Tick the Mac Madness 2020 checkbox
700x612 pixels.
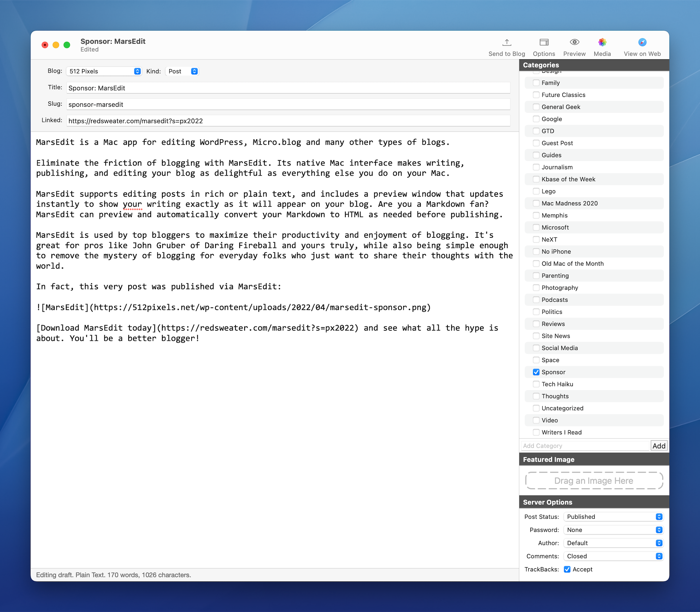click(536, 203)
